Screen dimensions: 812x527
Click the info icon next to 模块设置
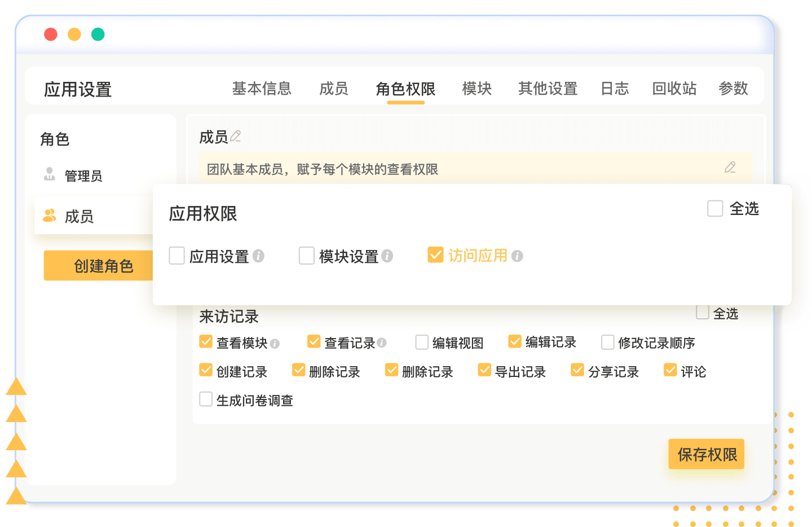(x=387, y=256)
